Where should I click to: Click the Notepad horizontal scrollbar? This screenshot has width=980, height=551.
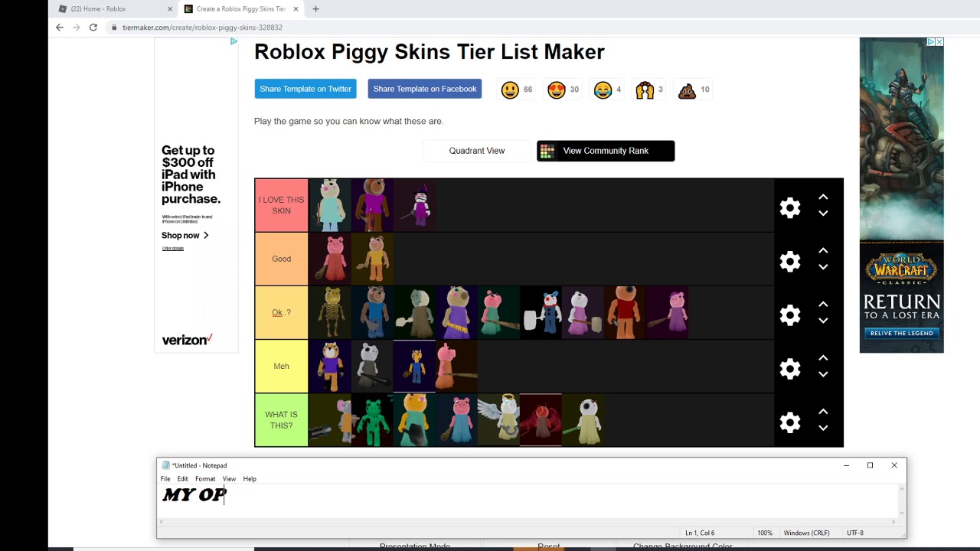tap(528, 522)
